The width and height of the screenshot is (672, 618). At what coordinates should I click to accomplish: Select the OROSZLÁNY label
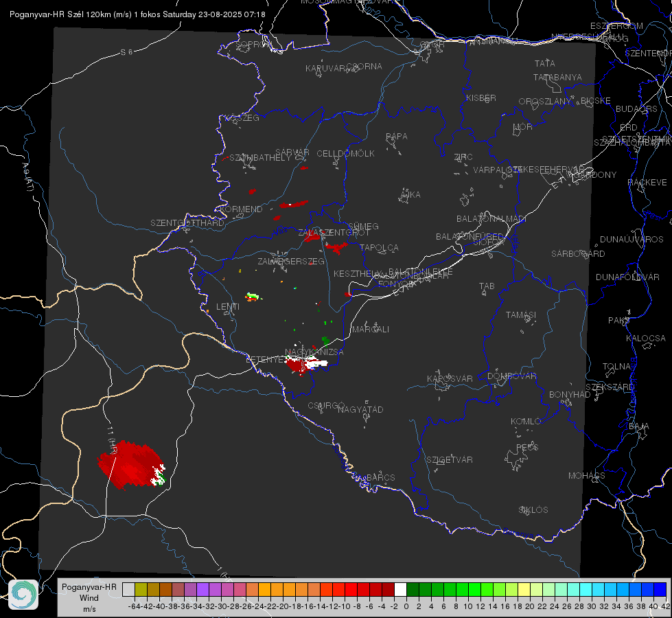pyautogui.click(x=545, y=102)
